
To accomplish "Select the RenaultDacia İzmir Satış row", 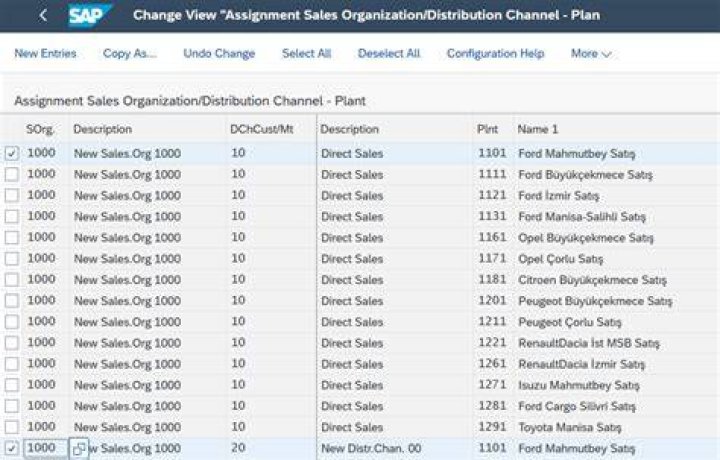I will (x=11, y=364).
